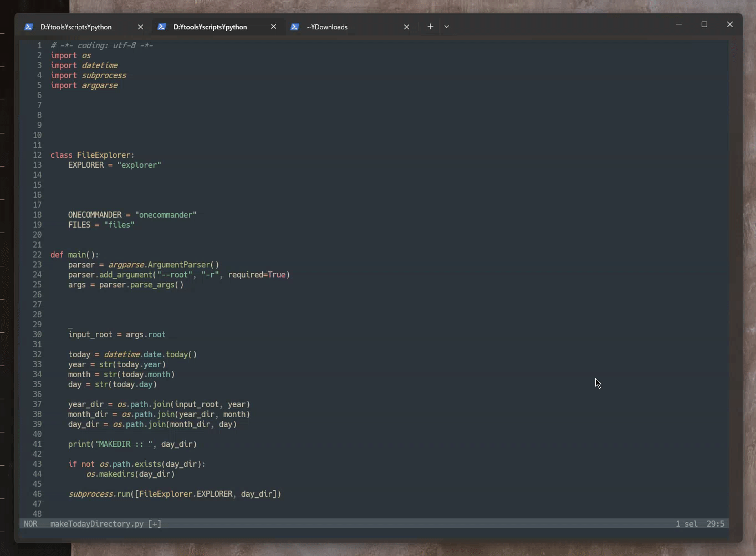Click the [+] modified indicator in the status bar
The image size is (756, 556).
[155, 524]
